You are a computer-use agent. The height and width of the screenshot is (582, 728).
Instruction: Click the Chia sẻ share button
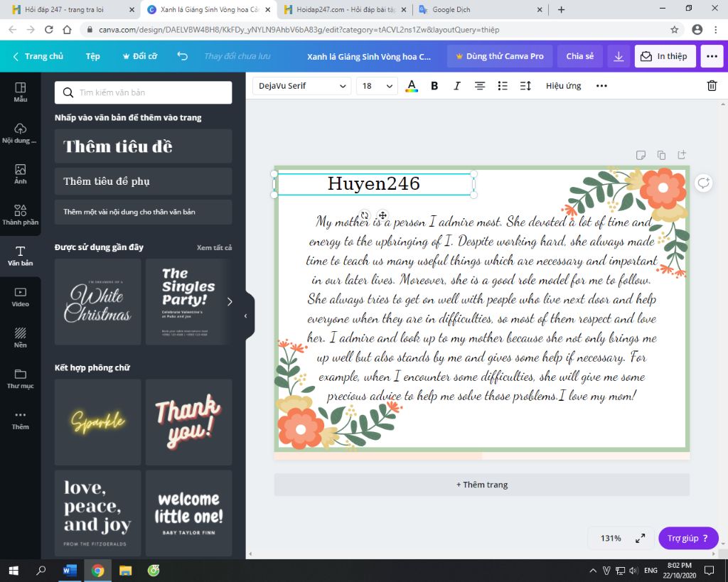click(580, 56)
